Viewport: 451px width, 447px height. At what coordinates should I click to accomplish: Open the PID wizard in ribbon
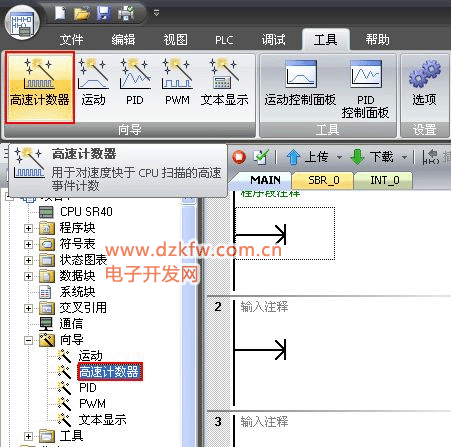click(x=135, y=82)
